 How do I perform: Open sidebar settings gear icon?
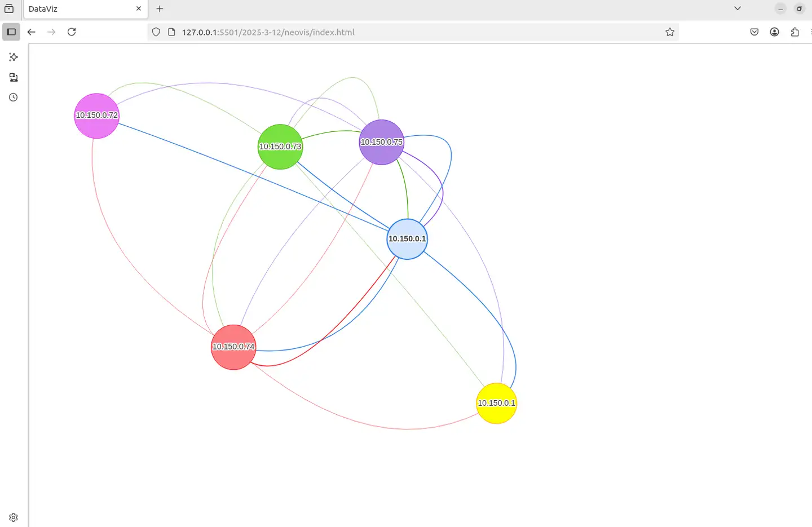click(14, 517)
